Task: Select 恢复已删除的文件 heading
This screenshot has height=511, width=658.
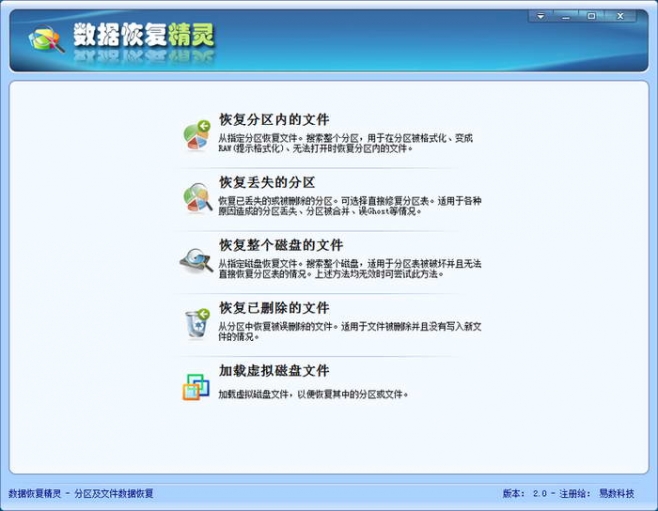Action: [274, 308]
